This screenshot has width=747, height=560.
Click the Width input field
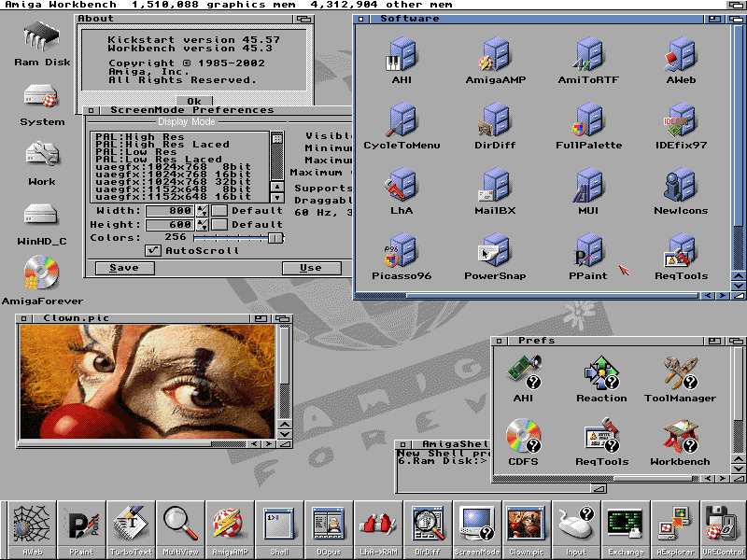click(x=170, y=211)
